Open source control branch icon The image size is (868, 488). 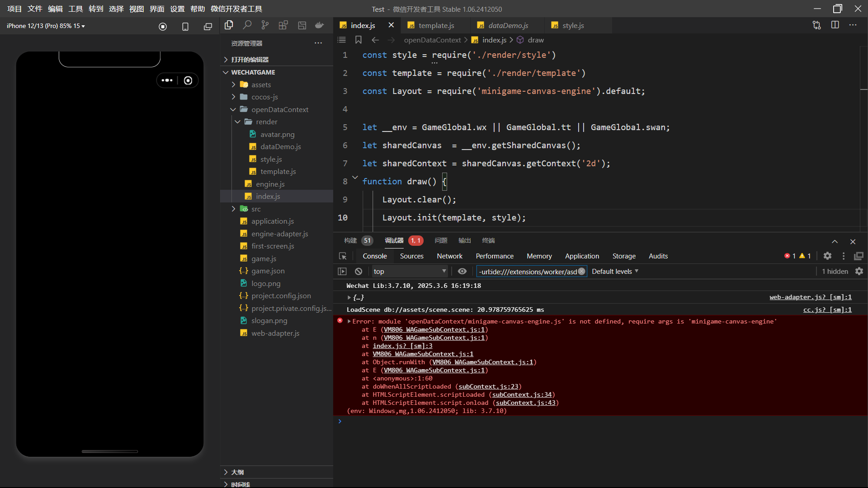click(x=265, y=25)
